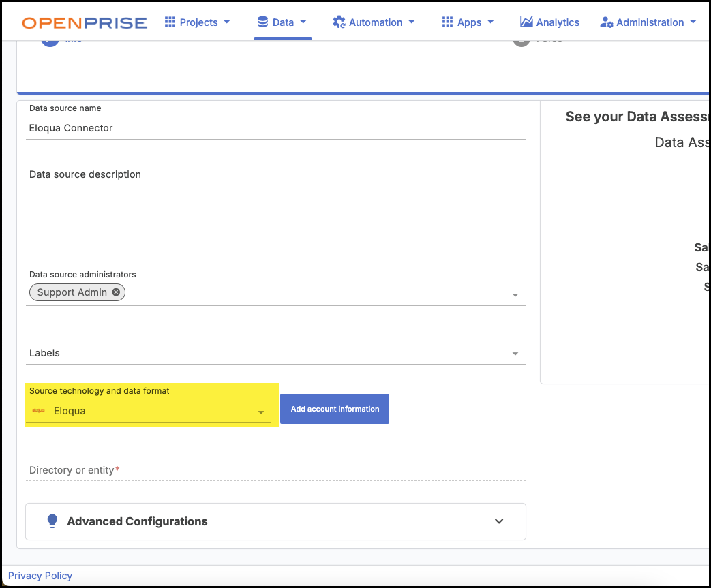This screenshot has height=588, width=711.
Task: Open the Data menu
Action: [x=282, y=22]
